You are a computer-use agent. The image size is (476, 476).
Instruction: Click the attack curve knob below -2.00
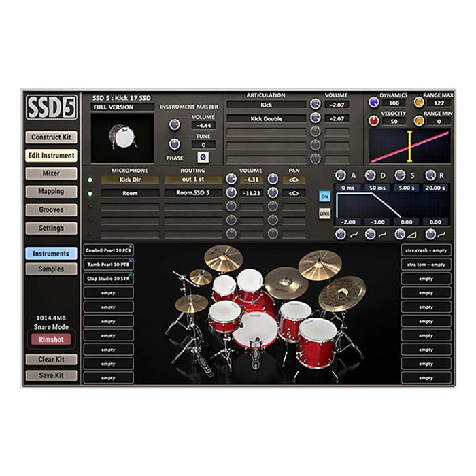click(x=340, y=234)
